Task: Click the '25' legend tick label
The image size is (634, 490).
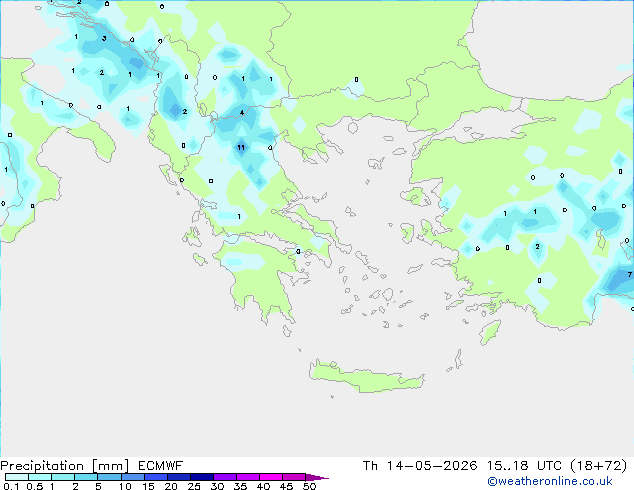Action: [194, 486]
